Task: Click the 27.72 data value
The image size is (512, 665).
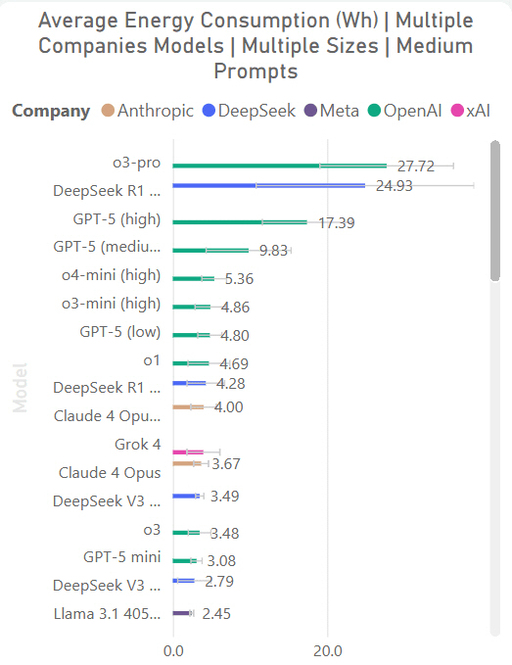Action: (x=416, y=166)
